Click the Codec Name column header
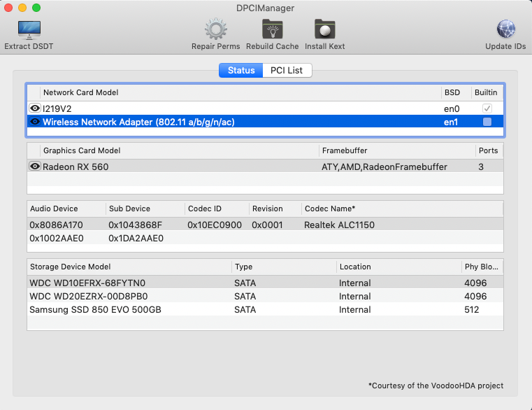The image size is (532, 410). click(x=330, y=208)
